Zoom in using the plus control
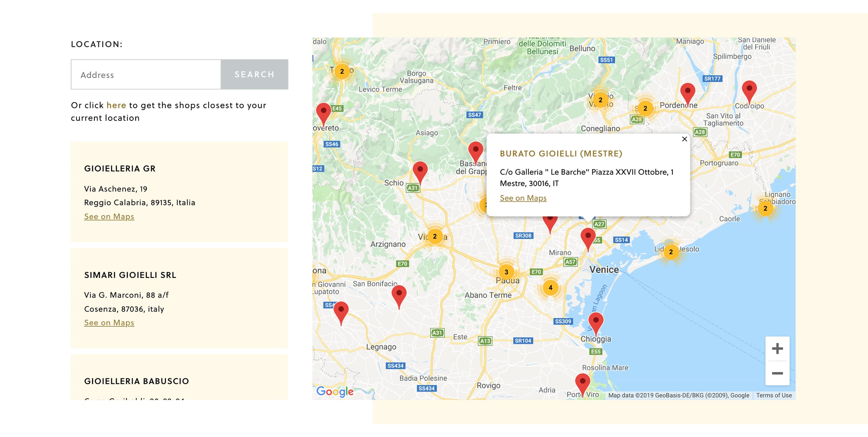This screenshot has height=437, width=868. pos(776,348)
